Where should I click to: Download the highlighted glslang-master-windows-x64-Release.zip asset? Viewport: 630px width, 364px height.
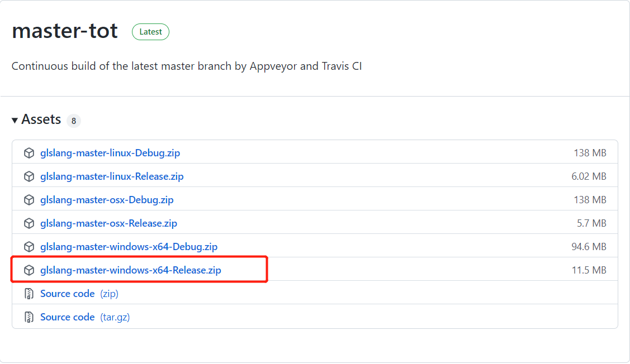(130, 270)
